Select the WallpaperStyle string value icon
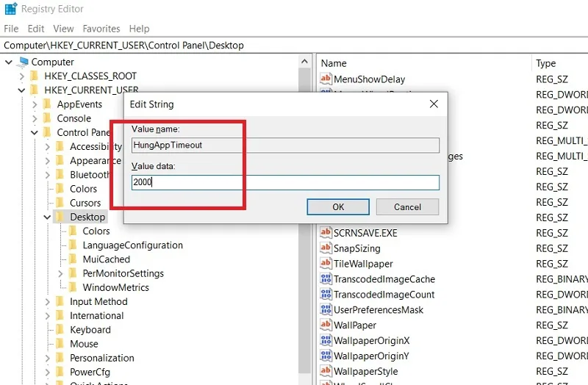 (x=326, y=371)
